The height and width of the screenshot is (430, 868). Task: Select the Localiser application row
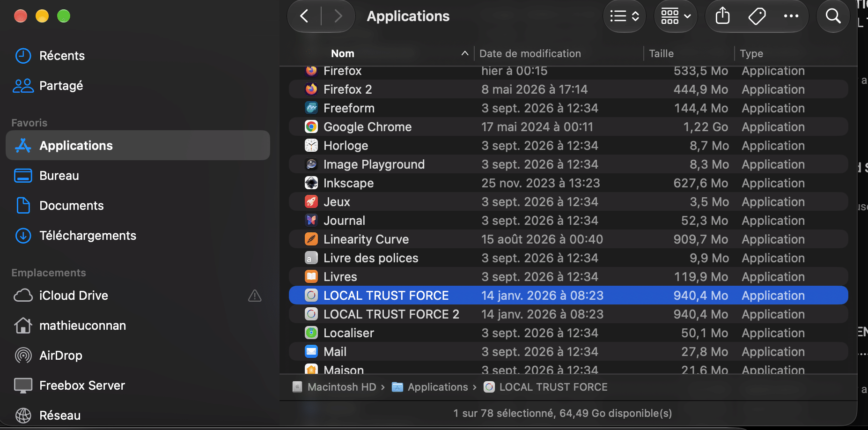coord(568,333)
